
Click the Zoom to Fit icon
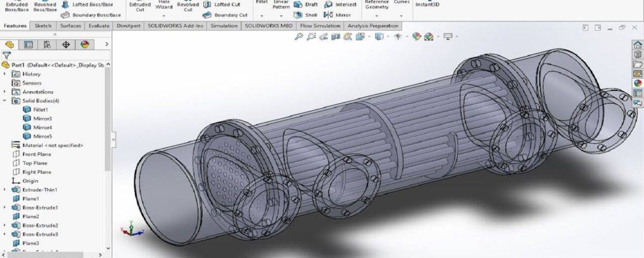(x=299, y=37)
